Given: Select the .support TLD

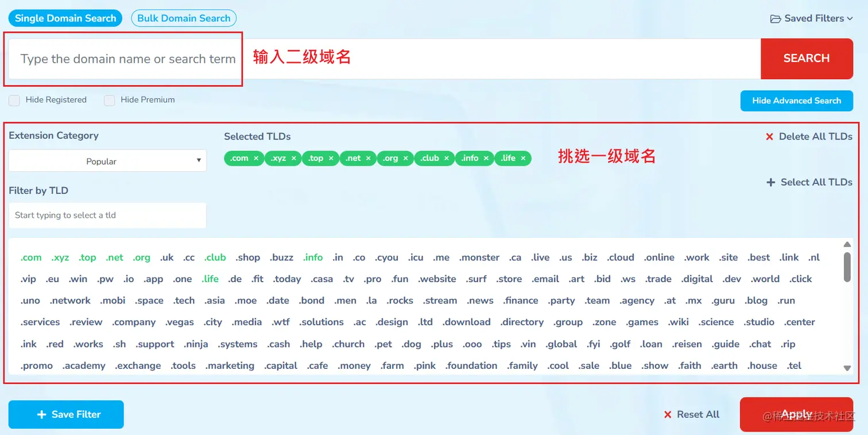Looking at the screenshot, I should click(x=155, y=344).
